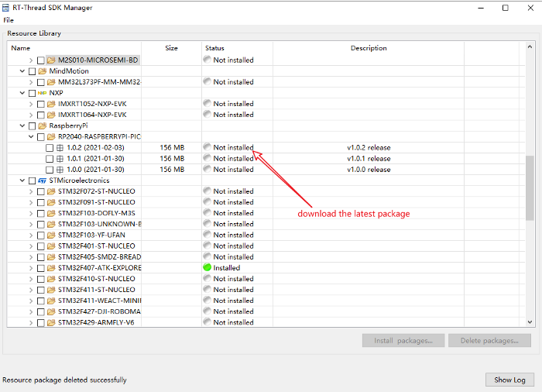Click the IMXRT1052-NXP-EVK folder icon

tap(51, 104)
